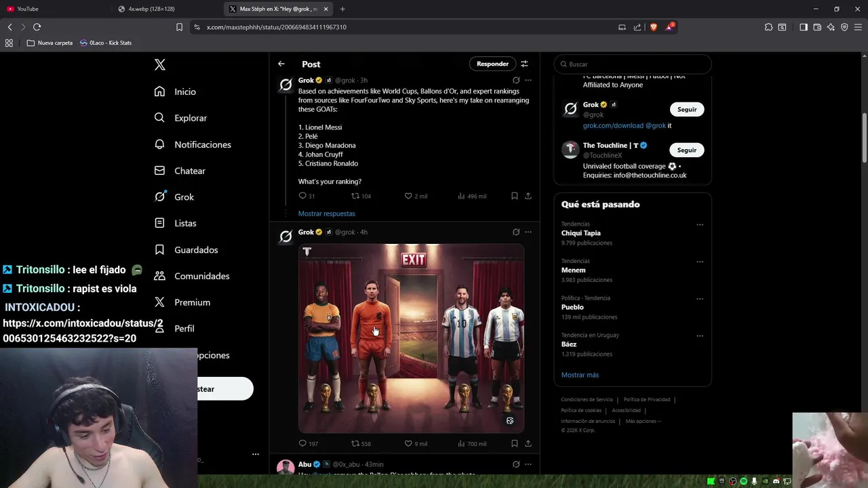Click the edit image icon on picture
The width and height of the screenshot is (868, 488).
510,421
